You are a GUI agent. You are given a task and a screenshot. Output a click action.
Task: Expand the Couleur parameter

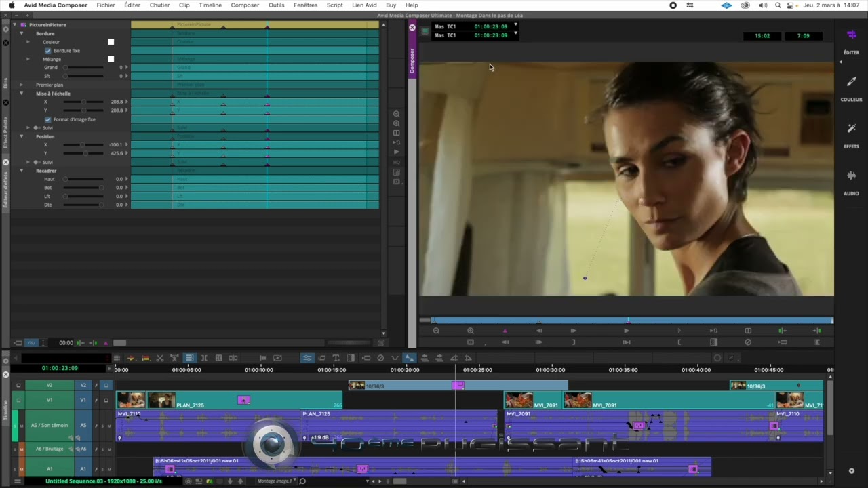click(x=28, y=42)
